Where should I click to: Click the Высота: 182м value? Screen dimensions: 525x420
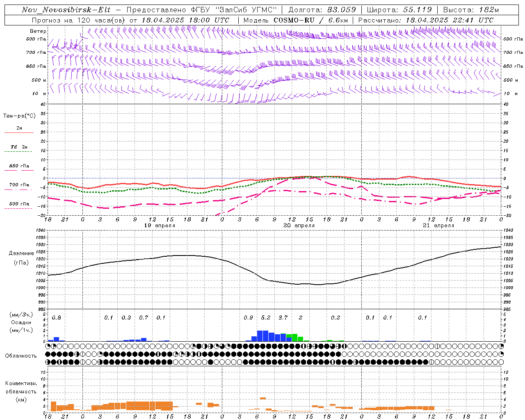471,10
